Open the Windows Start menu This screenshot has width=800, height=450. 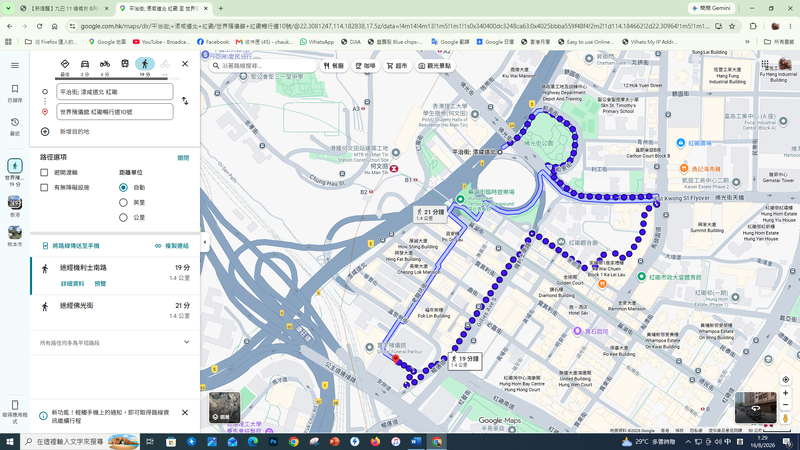coord(10,442)
